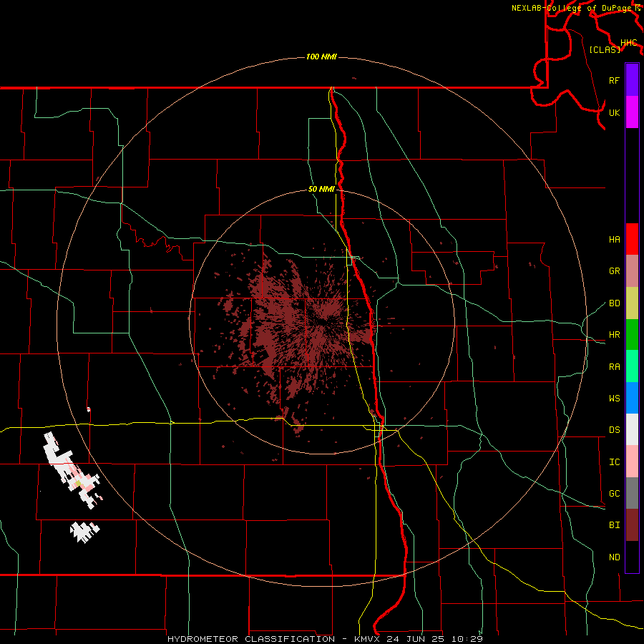Screen dimensions: 644x644
Task: Click the blue WS legend swatch
Action: (x=632, y=398)
